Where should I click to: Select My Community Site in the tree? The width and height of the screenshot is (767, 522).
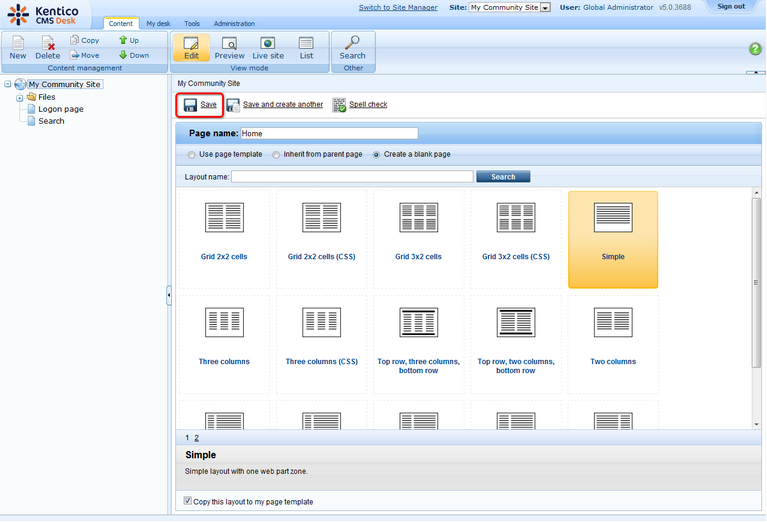(64, 84)
